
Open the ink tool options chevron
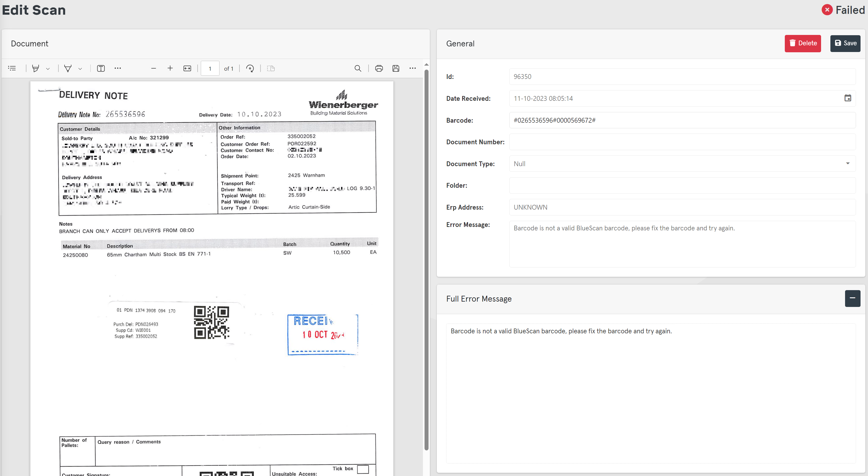(80, 68)
